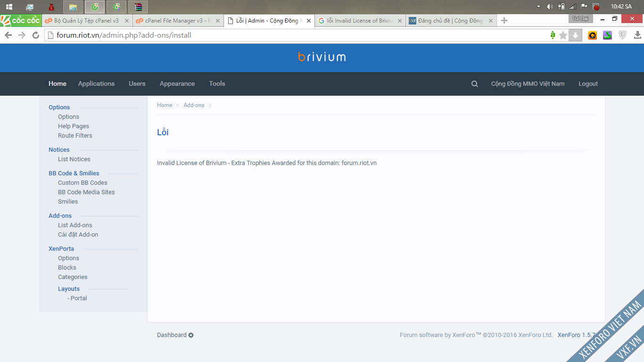Click the browser back arrow

pos(8,35)
